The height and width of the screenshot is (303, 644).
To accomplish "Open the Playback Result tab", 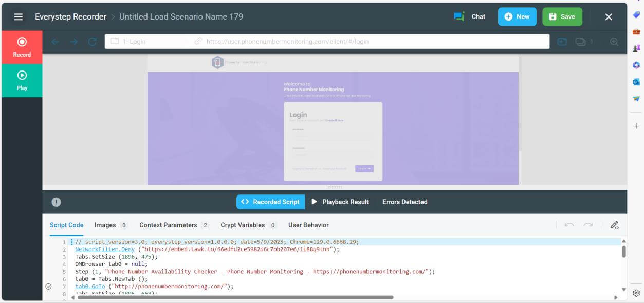I will (x=340, y=202).
